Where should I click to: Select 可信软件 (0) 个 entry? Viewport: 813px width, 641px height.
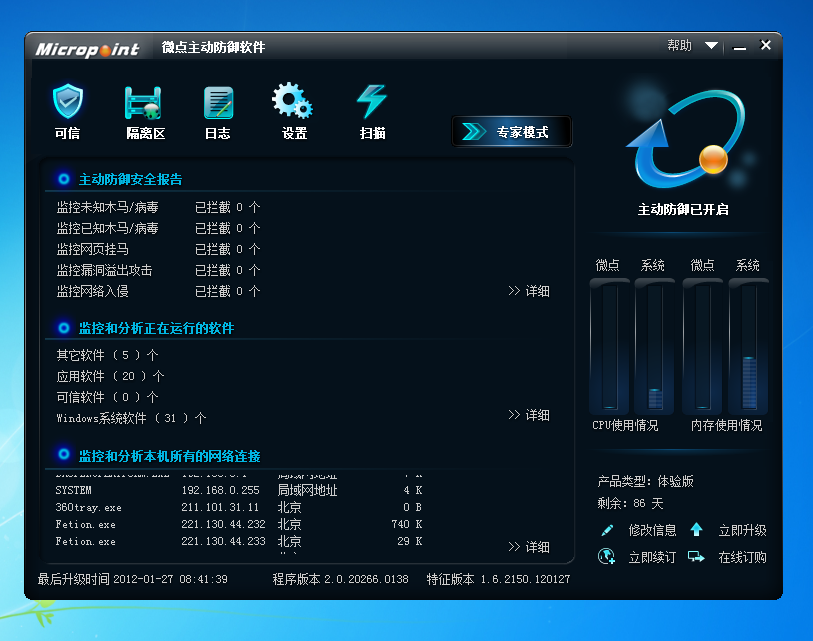click(x=107, y=397)
